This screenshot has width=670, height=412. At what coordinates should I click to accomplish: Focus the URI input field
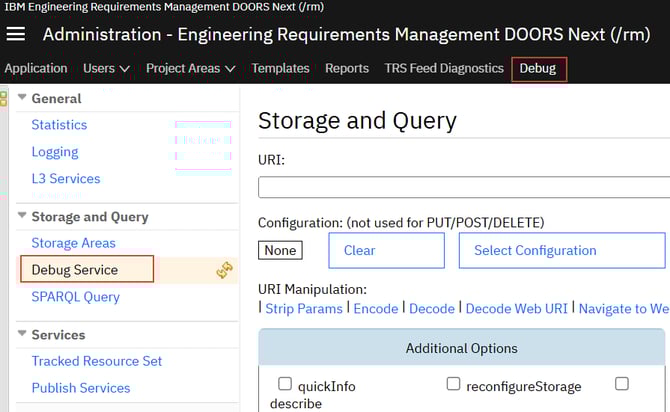tap(464, 187)
